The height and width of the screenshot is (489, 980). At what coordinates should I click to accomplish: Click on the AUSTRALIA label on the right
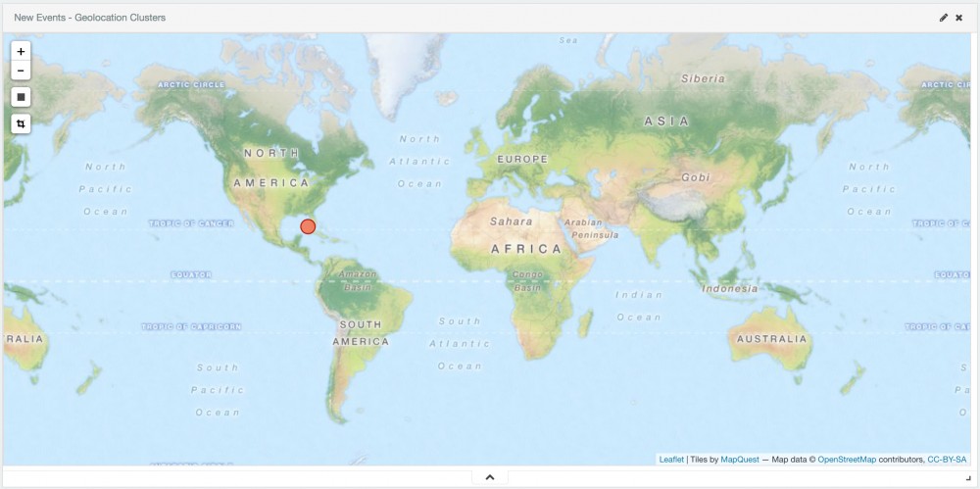coord(772,339)
